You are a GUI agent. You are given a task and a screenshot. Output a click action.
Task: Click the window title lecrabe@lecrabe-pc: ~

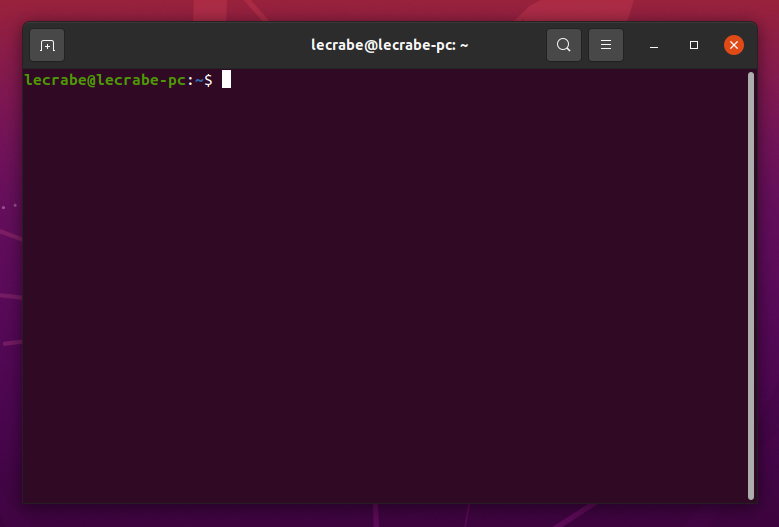point(390,45)
